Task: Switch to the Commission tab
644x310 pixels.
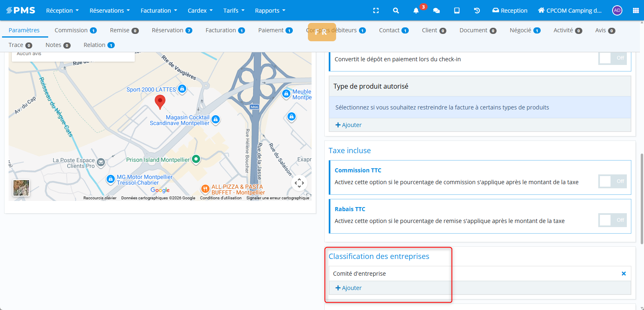Action: coord(75,30)
